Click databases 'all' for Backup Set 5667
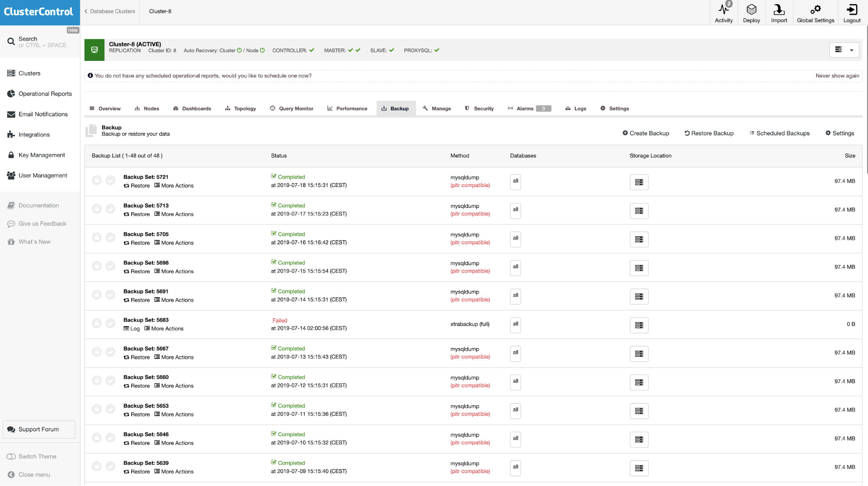Image resolution: width=868 pixels, height=486 pixels. (515, 353)
